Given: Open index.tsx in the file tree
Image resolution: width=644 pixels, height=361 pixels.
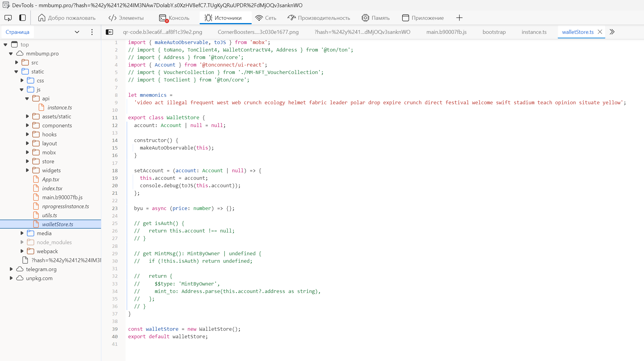Looking at the screenshot, I should click(x=52, y=188).
